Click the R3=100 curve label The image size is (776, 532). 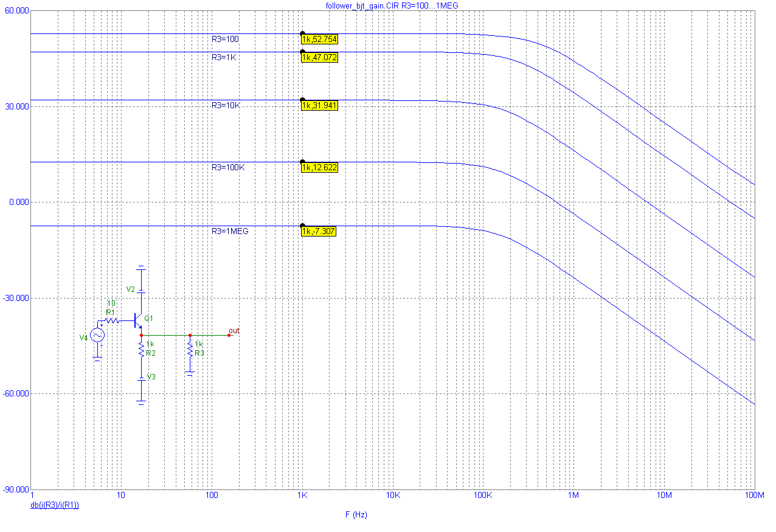click(225, 39)
